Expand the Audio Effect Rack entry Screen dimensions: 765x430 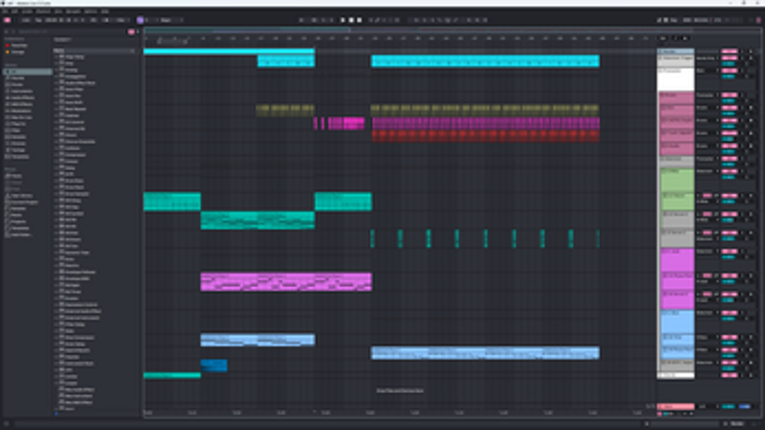(56, 83)
